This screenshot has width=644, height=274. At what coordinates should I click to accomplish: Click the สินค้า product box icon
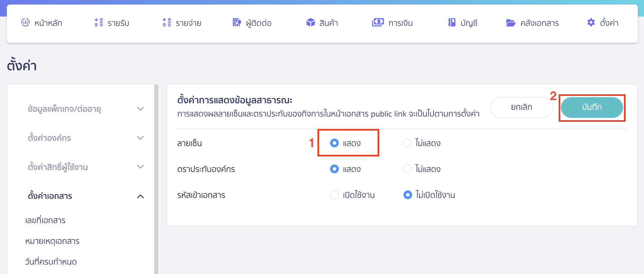pyautogui.click(x=311, y=22)
